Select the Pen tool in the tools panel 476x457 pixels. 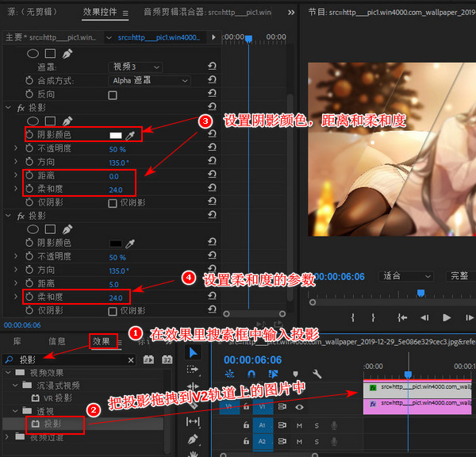coord(193,439)
